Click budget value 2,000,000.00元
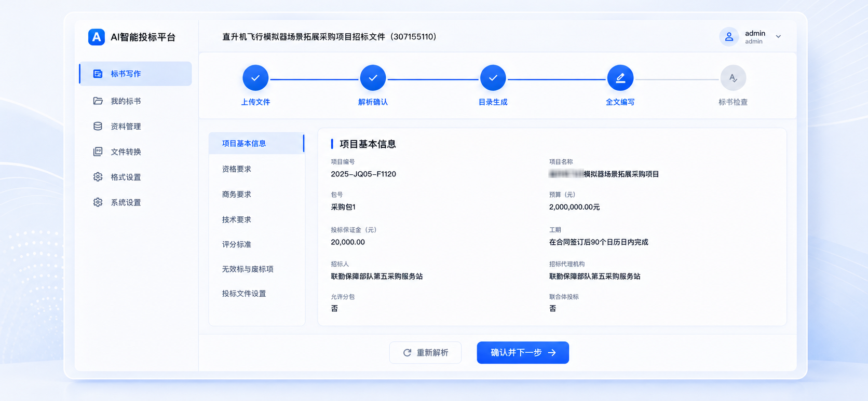Screen dimensions: 868x401 [x=574, y=207]
